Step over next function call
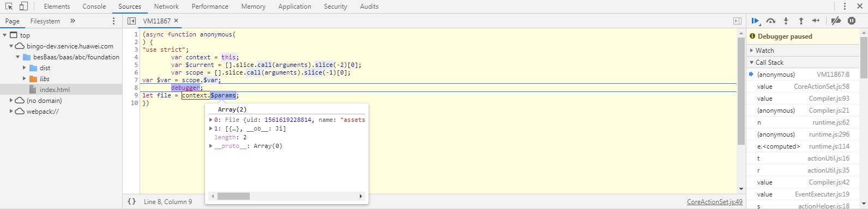Viewport: 868px width, 209px height. (x=770, y=21)
